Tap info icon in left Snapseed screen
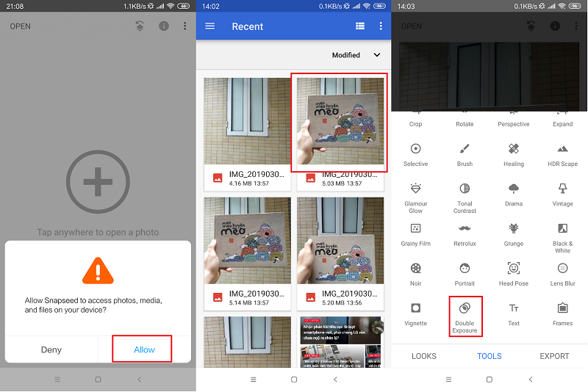Viewport: 588px width, 392px height. point(163,26)
